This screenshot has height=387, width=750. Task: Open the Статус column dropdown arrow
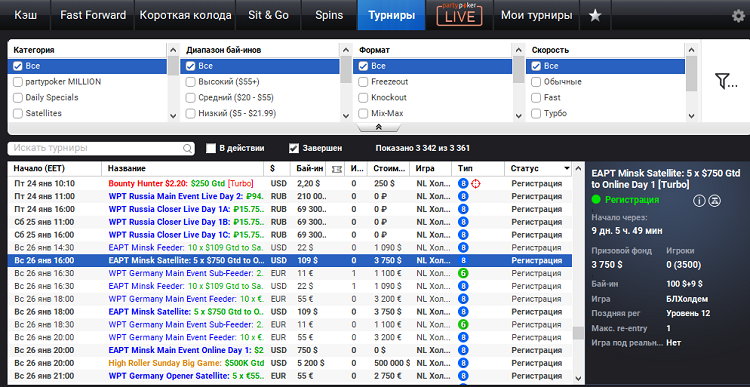567,168
